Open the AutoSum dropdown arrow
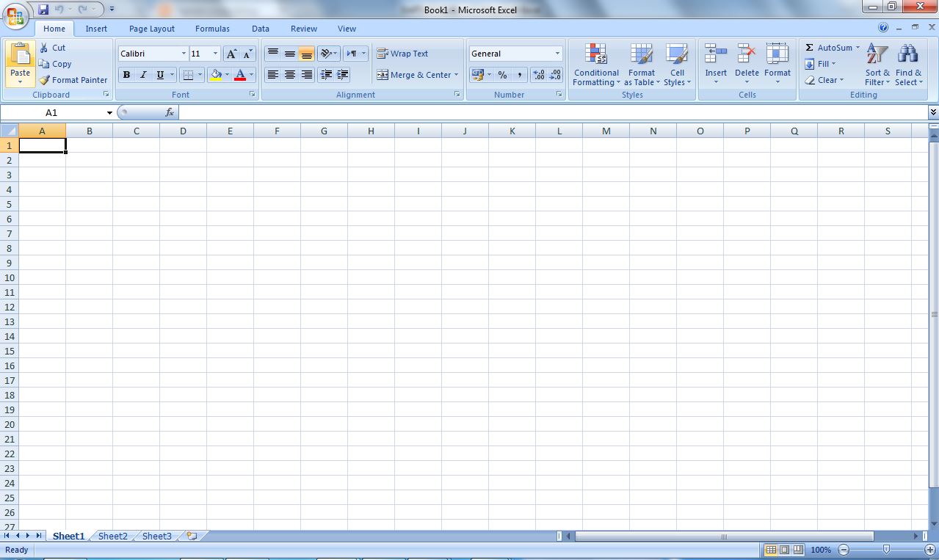 click(x=858, y=48)
